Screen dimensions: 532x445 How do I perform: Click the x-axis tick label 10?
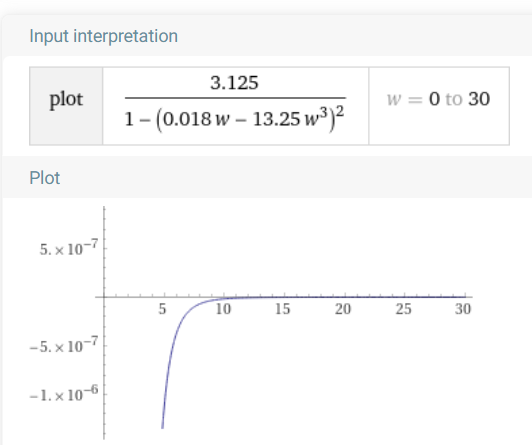click(224, 309)
